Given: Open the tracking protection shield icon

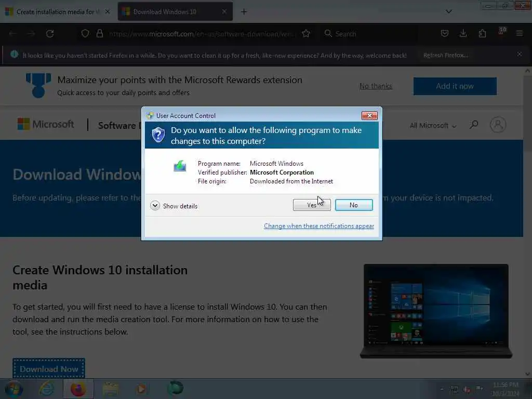Looking at the screenshot, I should pos(85,34).
